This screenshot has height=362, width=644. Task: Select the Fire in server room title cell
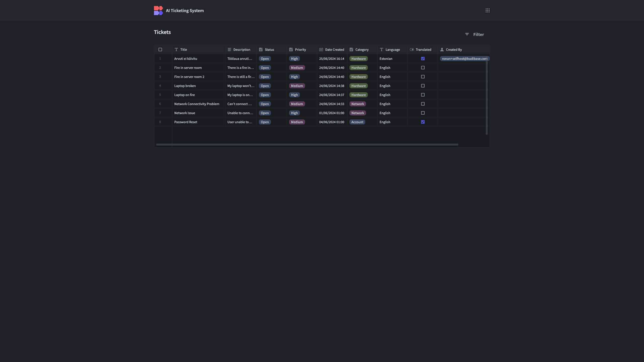(x=199, y=68)
